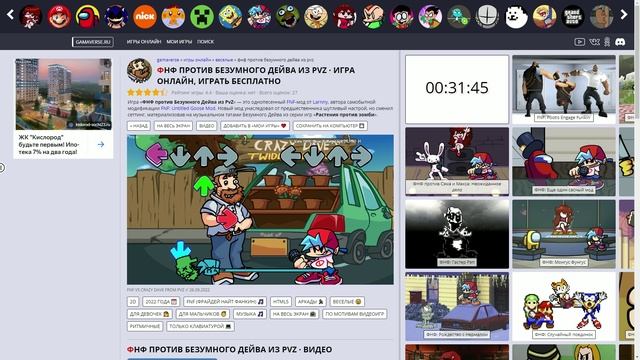The height and width of the screenshot is (360, 640).
Task: Select the ПО МОТИВАМ ВИДЕОИГР tag
Action: pyautogui.click(x=355, y=314)
